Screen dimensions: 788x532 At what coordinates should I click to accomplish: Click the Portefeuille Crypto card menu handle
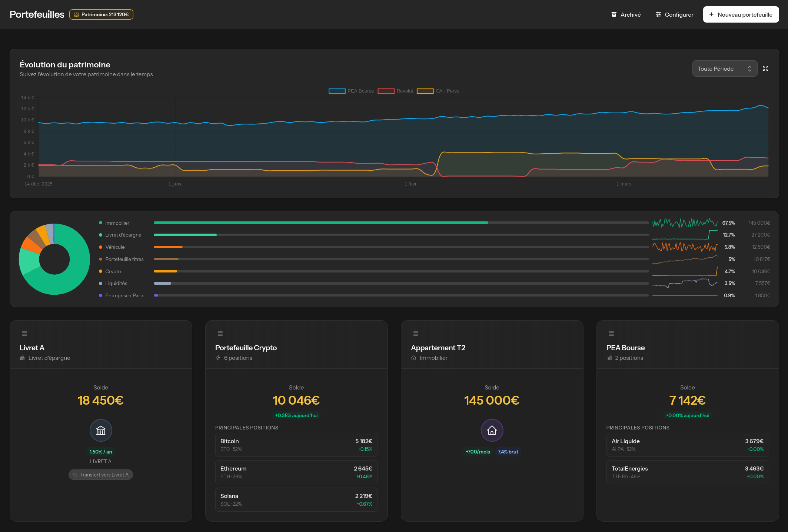pyautogui.click(x=220, y=334)
